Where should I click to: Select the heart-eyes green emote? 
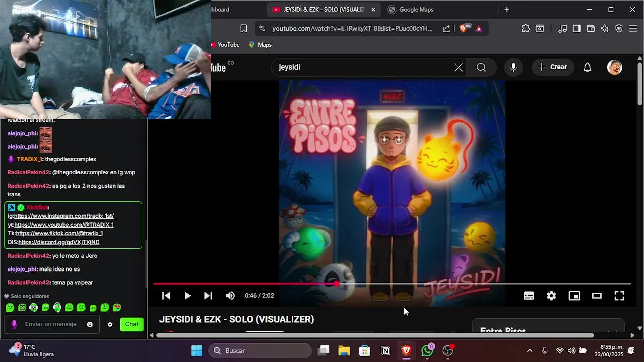[117, 308]
